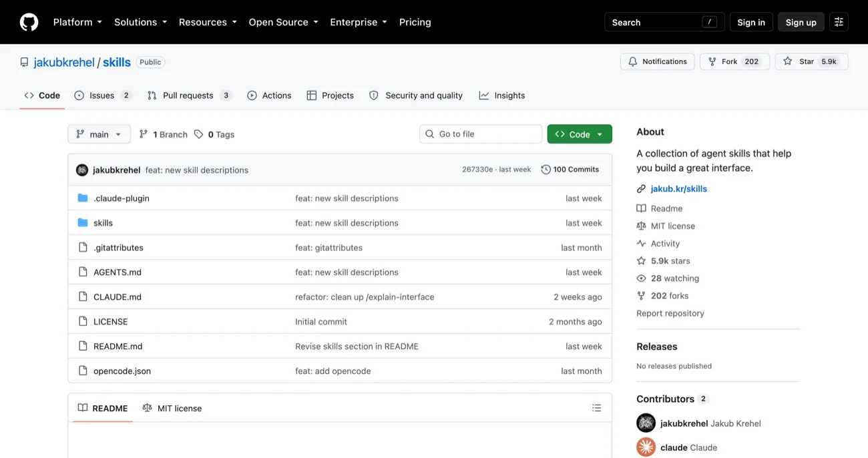Star this repository

point(811,61)
